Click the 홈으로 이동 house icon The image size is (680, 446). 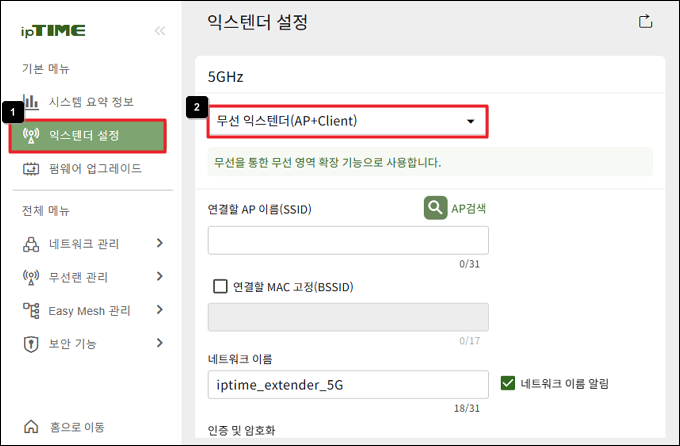click(x=31, y=427)
